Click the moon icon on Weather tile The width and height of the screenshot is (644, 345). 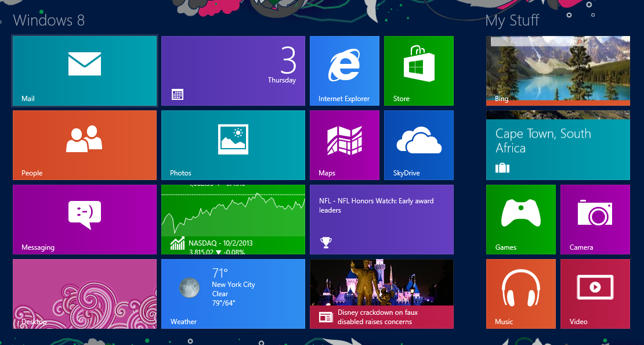(x=190, y=287)
